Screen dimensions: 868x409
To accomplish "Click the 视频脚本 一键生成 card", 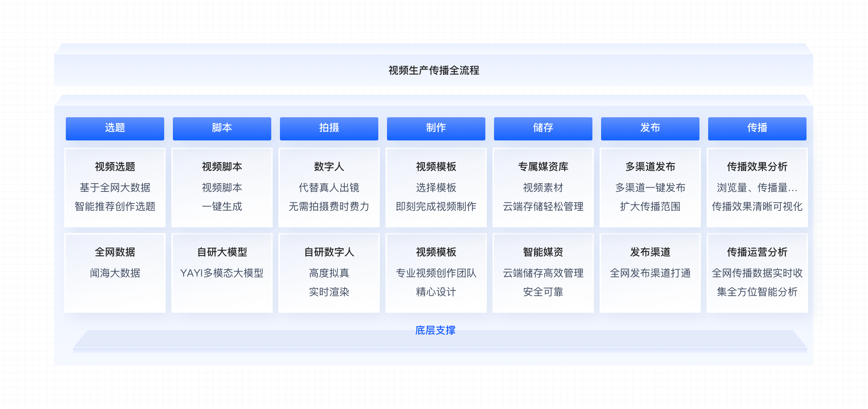I will pyautogui.click(x=222, y=187).
